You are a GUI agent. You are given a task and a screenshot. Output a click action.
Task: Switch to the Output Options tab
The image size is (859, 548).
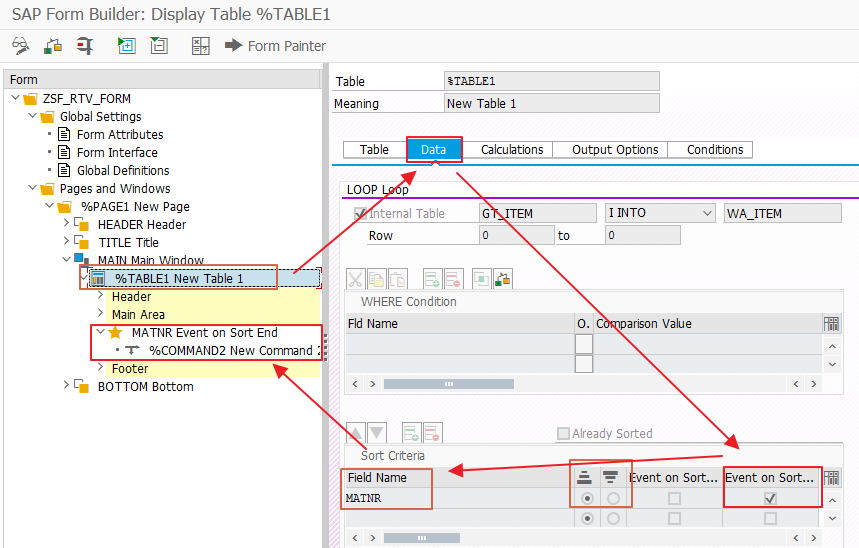[x=615, y=150]
